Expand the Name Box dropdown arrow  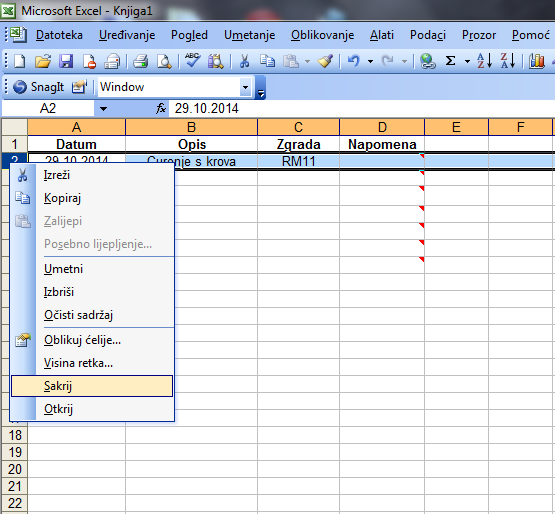(103, 109)
